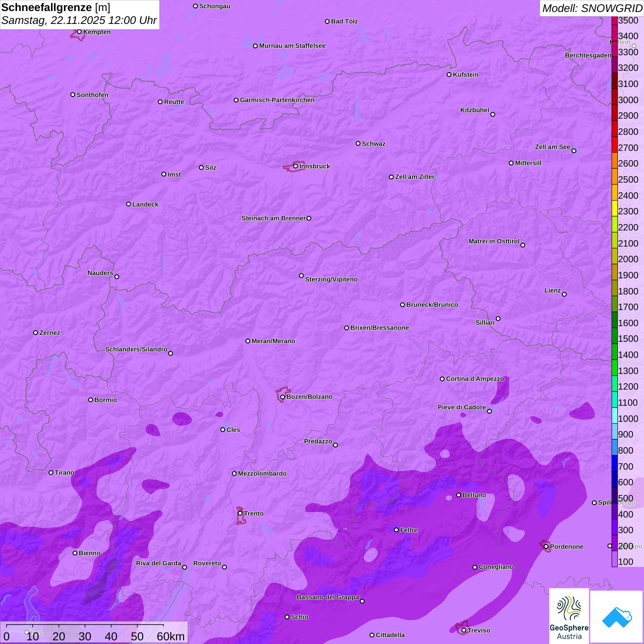Click the "Bruneck/Brunico" label
Screen dimensions: 644x644
[x=432, y=305]
